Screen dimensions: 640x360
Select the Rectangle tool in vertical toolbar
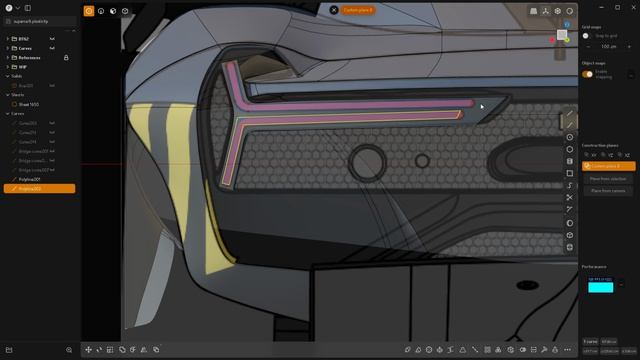coord(570,173)
